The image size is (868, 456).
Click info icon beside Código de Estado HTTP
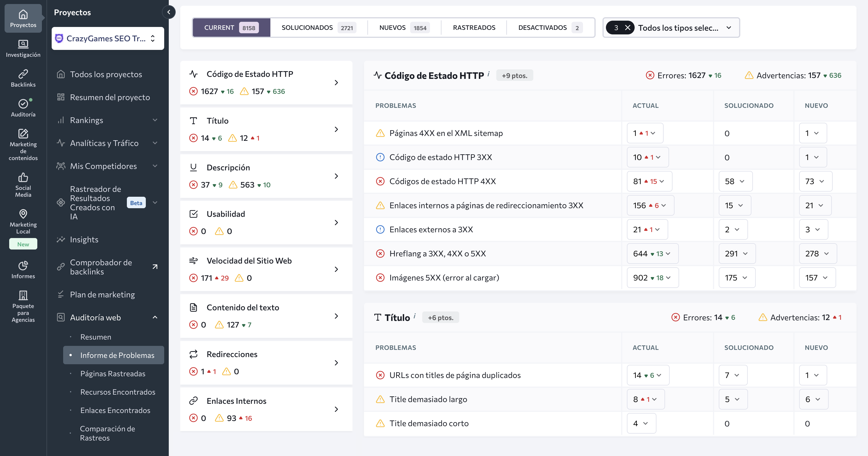pos(489,73)
